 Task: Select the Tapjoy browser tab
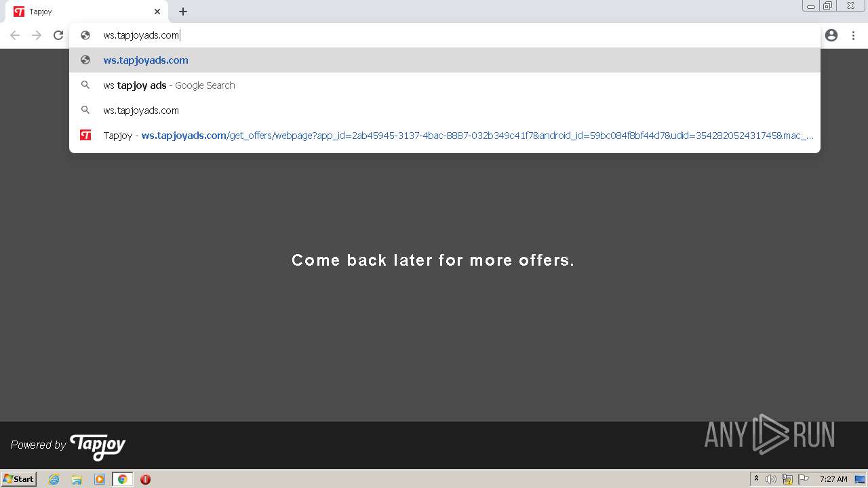(87, 12)
